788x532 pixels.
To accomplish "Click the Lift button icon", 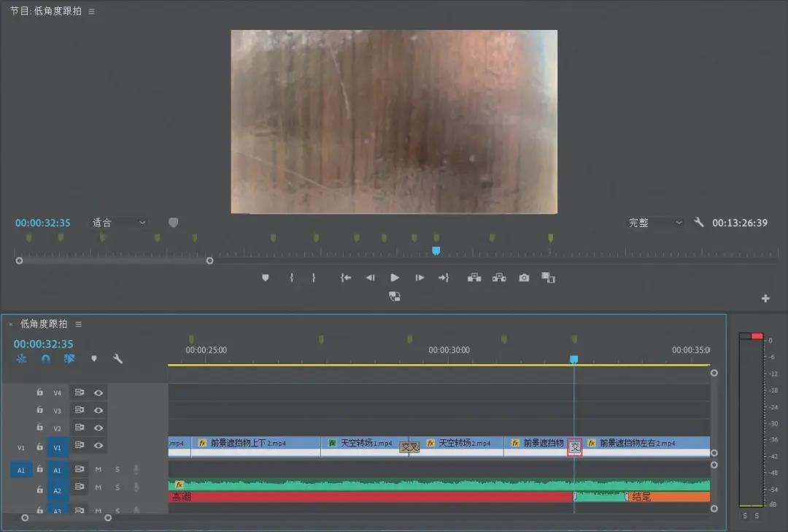I will pyautogui.click(x=474, y=277).
